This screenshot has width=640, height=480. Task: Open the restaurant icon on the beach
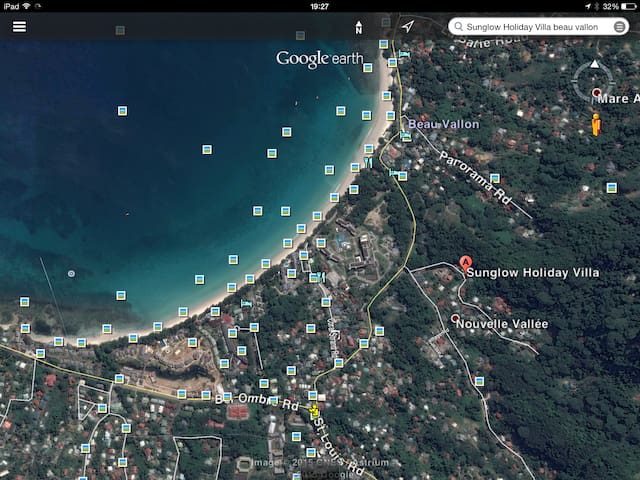(x=368, y=163)
